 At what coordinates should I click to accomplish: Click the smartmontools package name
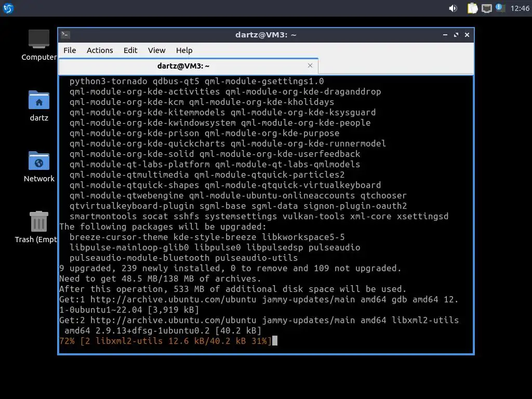tap(103, 217)
